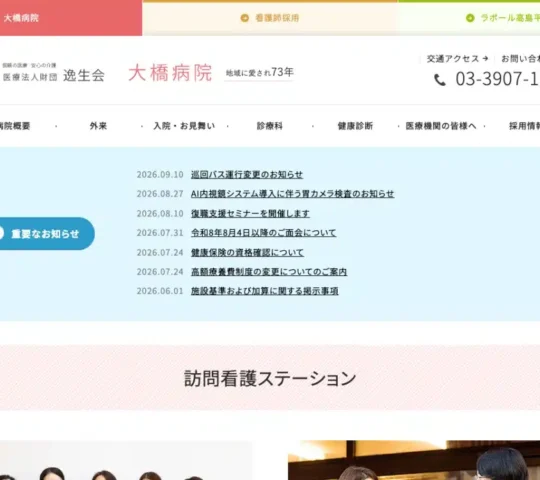The width and height of the screenshot is (540, 480).
Task: Click the 大橋病院 pink logo title
Action: 170,73
